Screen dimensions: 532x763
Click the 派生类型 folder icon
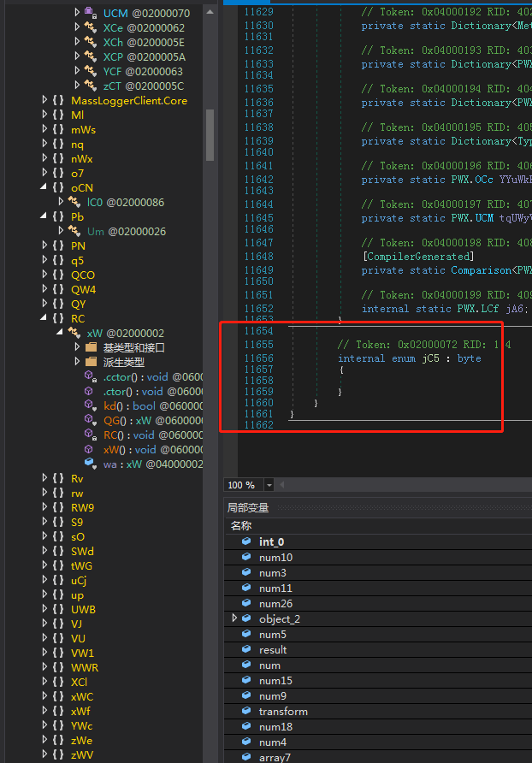pos(91,362)
